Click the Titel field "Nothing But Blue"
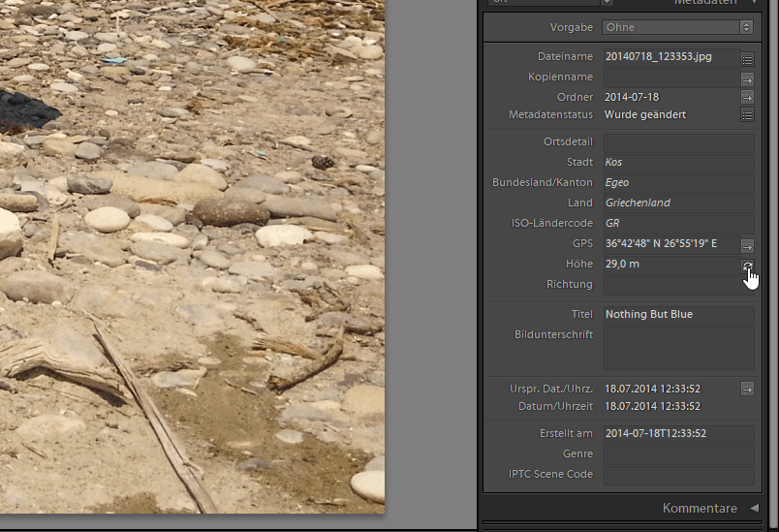779x532 pixels. (x=677, y=315)
